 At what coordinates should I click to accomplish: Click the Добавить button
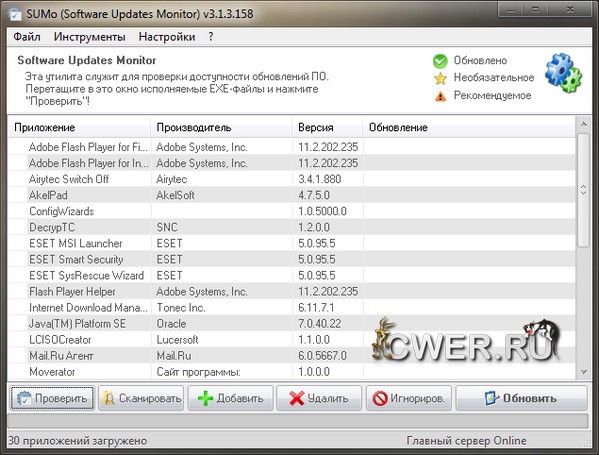pos(230,398)
